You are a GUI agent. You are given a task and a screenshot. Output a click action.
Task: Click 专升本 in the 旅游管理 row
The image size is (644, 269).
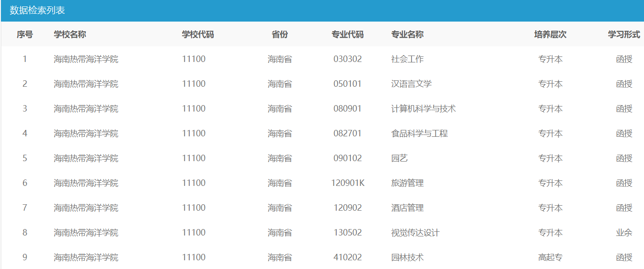pyautogui.click(x=550, y=183)
